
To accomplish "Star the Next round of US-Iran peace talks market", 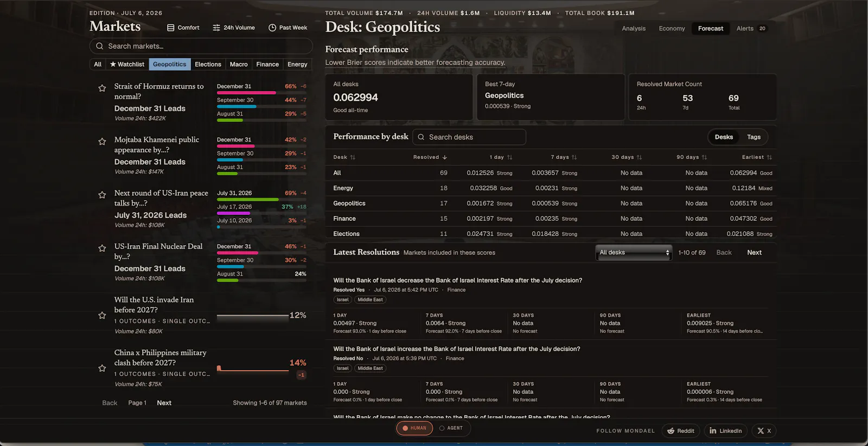I will 102,195.
